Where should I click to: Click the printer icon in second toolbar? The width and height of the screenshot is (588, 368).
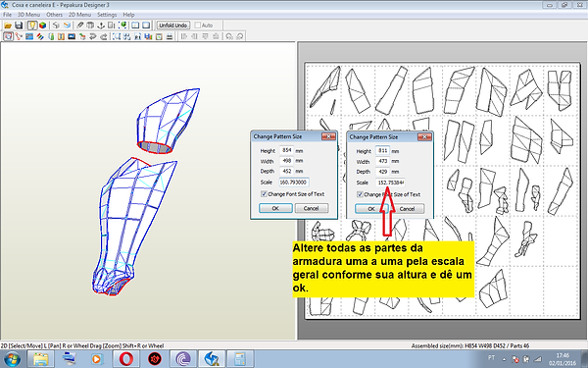(170, 36)
